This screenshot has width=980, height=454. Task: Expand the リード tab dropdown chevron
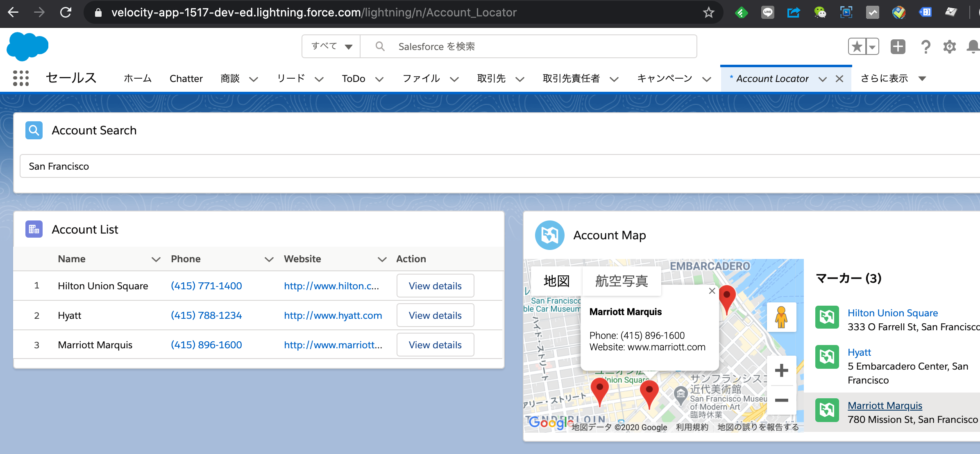[319, 79]
